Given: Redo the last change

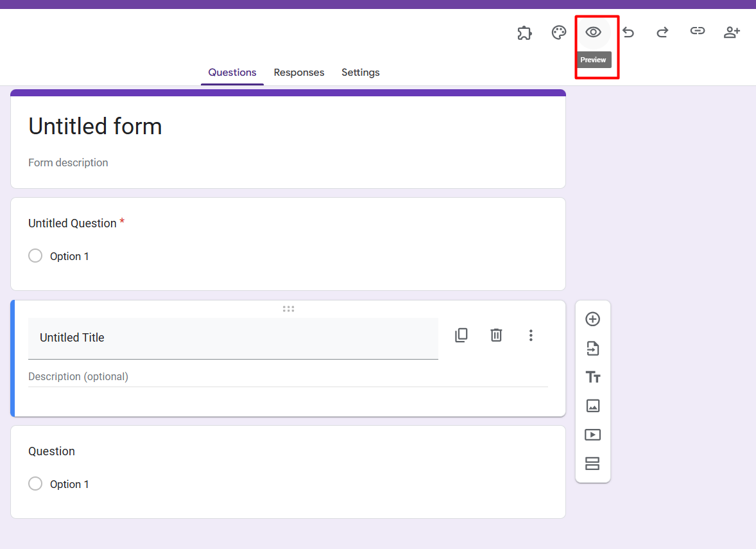Looking at the screenshot, I should [x=662, y=32].
